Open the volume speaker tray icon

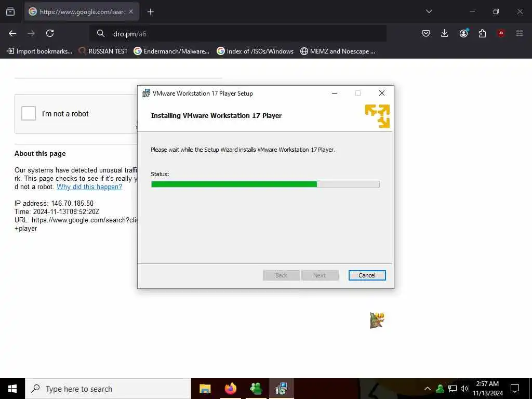(464, 389)
